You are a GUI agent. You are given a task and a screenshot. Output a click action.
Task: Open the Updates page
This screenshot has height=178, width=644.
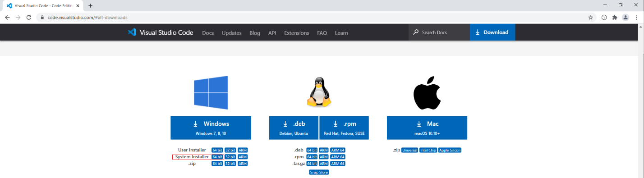coord(232,33)
